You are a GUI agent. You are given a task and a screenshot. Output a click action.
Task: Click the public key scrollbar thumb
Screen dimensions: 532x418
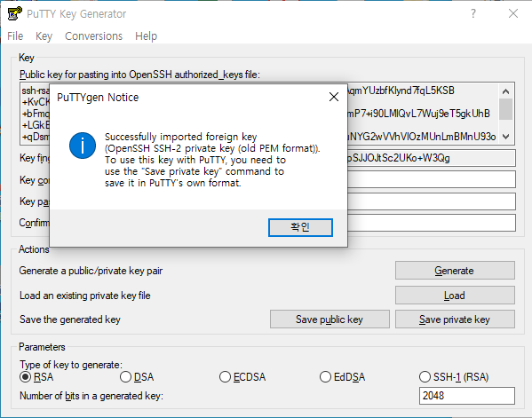point(506,109)
